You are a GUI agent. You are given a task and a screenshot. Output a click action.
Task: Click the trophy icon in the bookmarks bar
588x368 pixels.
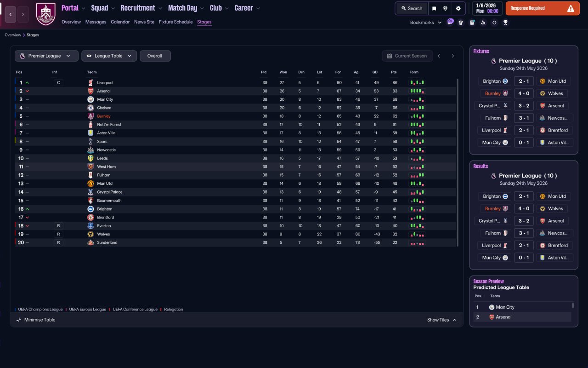click(505, 23)
